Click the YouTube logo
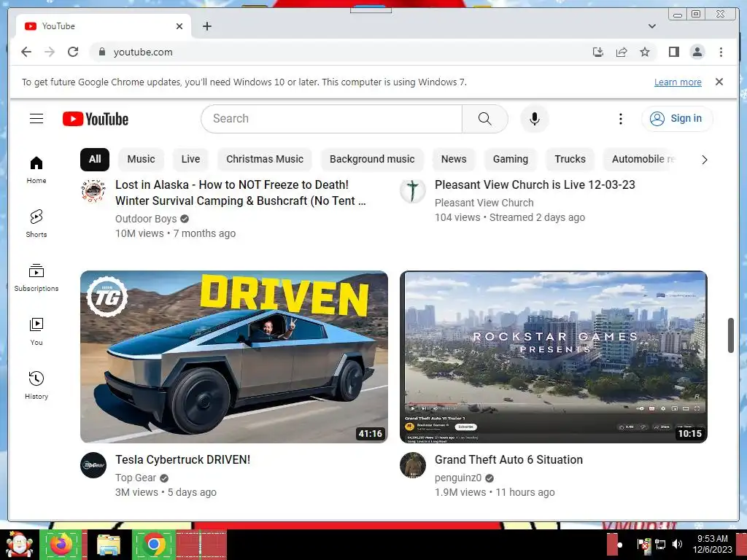 tap(96, 119)
